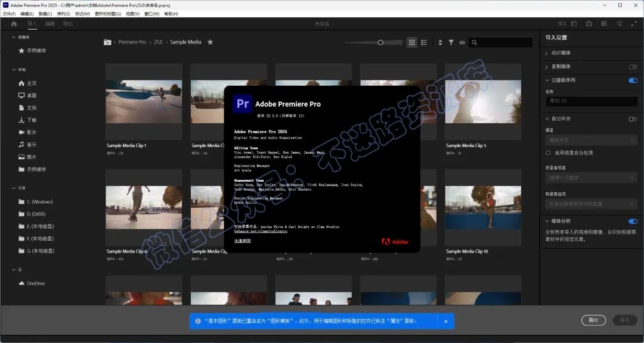Close the blue notification banner
The height and width of the screenshot is (343, 644).
tap(446, 321)
